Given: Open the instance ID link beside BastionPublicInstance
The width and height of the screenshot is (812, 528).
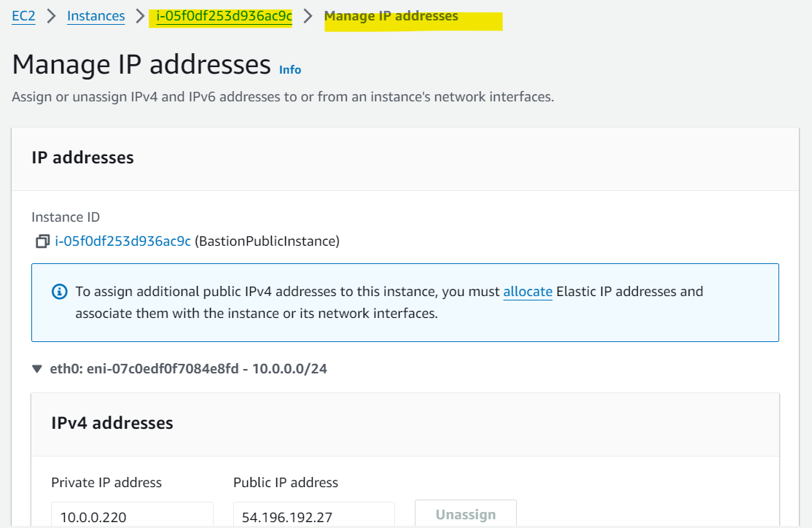Looking at the screenshot, I should (x=122, y=241).
